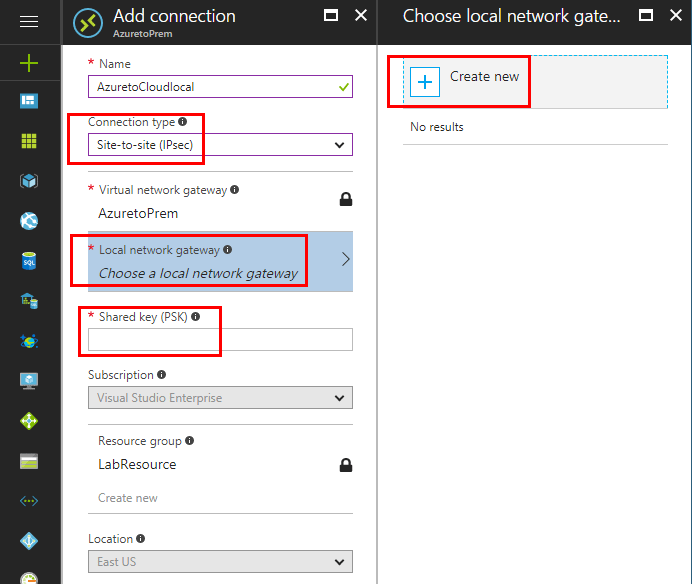Open Resource groups cube icon

[x=29, y=181]
